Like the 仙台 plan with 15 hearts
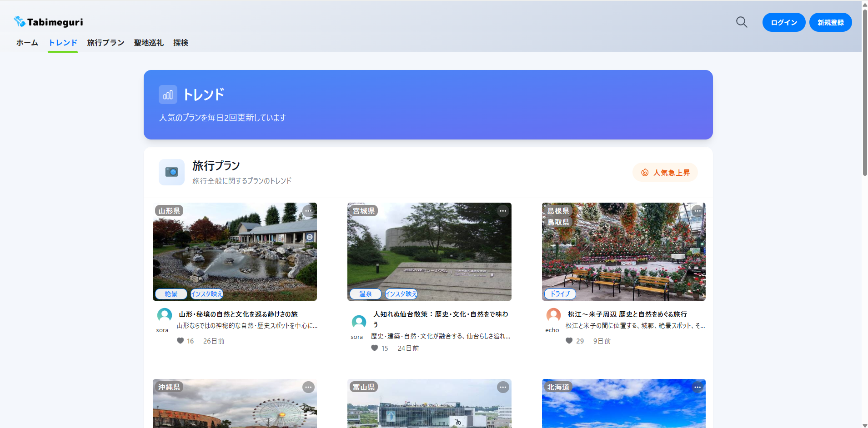The width and height of the screenshot is (868, 428). point(375,348)
